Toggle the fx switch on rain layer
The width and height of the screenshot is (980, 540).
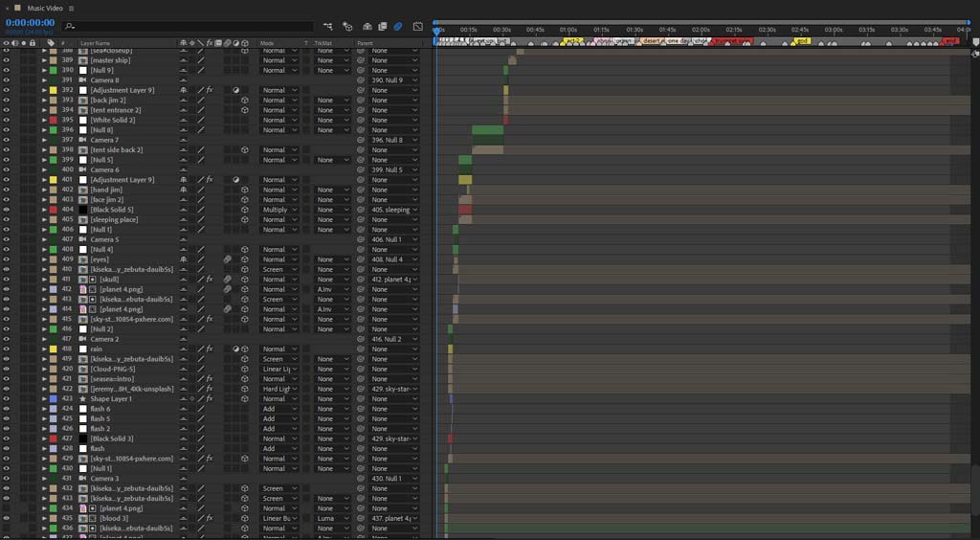point(210,349)
